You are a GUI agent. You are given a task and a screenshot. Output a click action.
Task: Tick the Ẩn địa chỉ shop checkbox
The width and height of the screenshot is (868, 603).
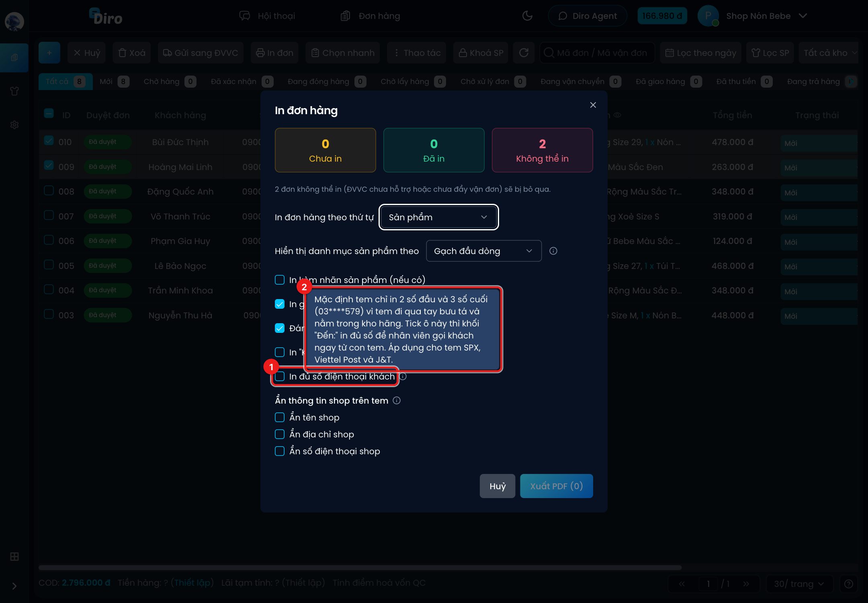point(280,434)
